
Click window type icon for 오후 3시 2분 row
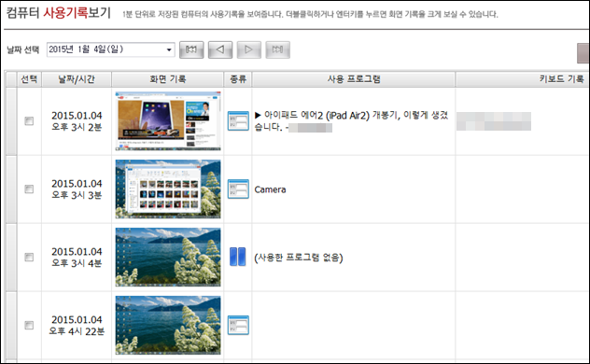click(x=238, y=121)
